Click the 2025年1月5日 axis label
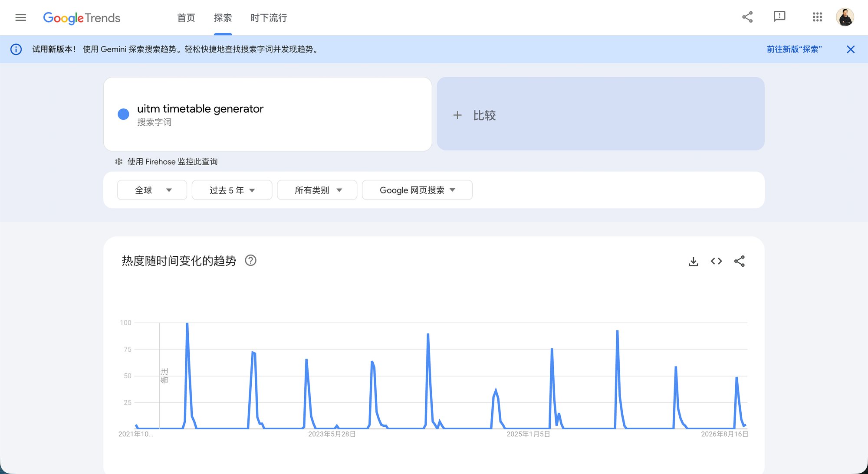The image size is (868, 474). 528,434
